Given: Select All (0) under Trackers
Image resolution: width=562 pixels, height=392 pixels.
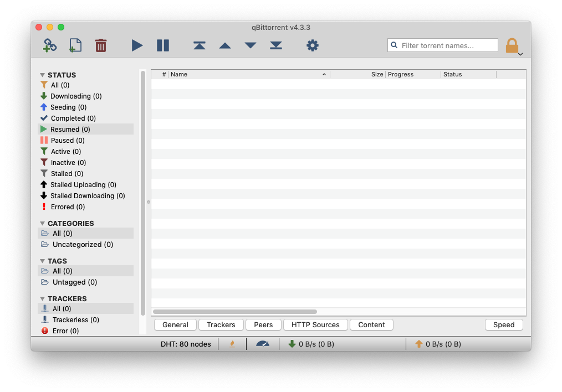Looking at the screenshot, I should click(85, 308).
